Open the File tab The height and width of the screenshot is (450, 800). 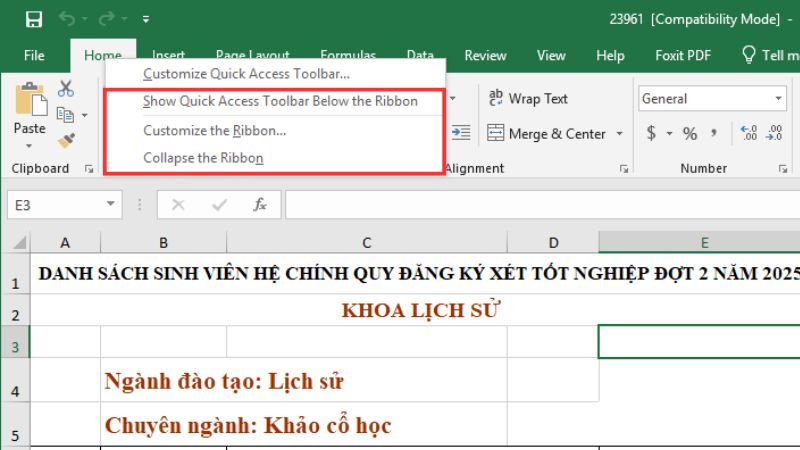tap(34, 56)
